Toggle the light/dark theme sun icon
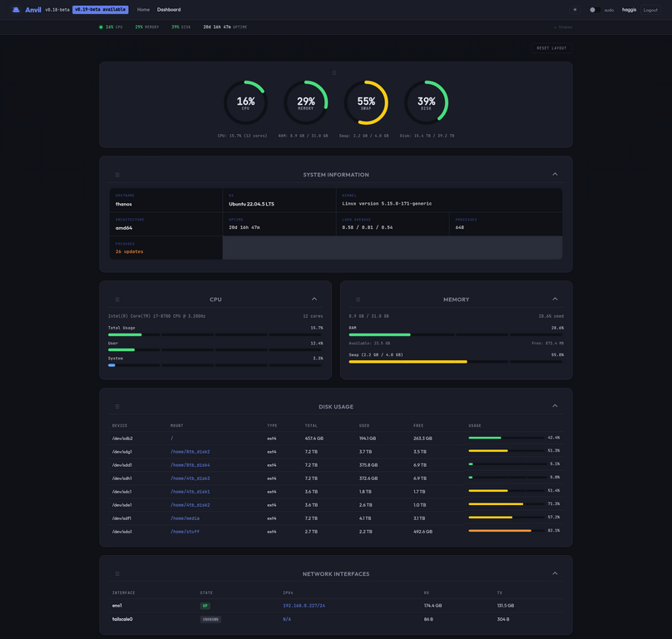The width and height of the screenshot is (672, 639). pos(576,9)
